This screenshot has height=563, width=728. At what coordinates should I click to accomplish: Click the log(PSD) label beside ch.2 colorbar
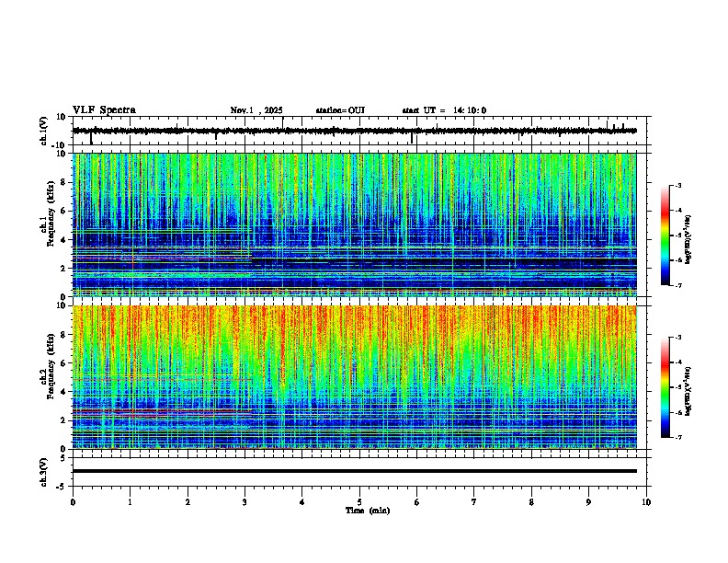(688, 391)
